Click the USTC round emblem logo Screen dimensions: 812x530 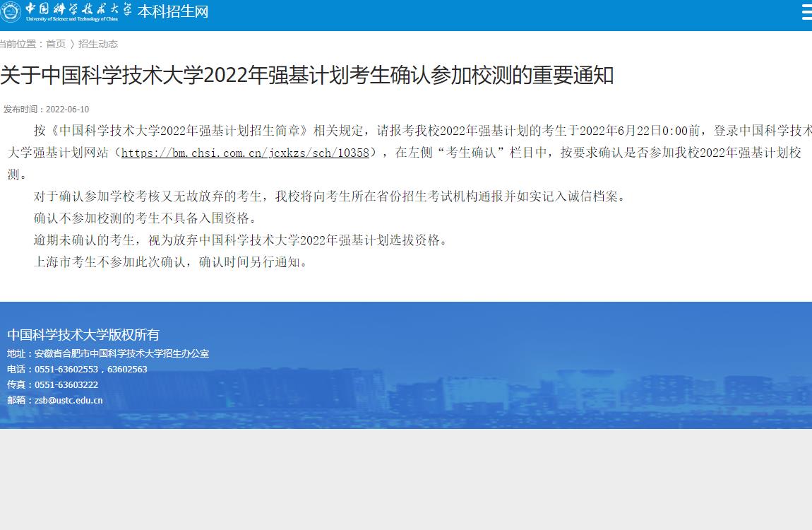(11, 12)
